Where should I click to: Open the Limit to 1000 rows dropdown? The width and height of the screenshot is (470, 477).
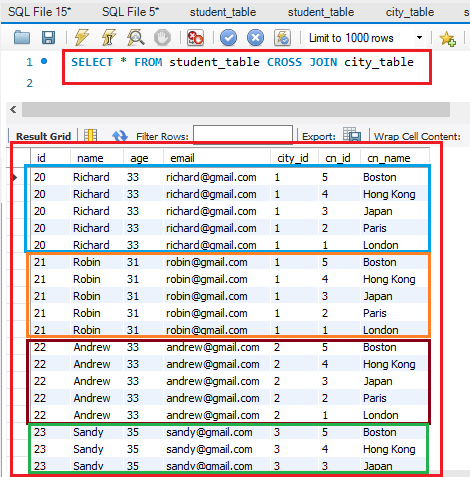click(x=366, y=38)
